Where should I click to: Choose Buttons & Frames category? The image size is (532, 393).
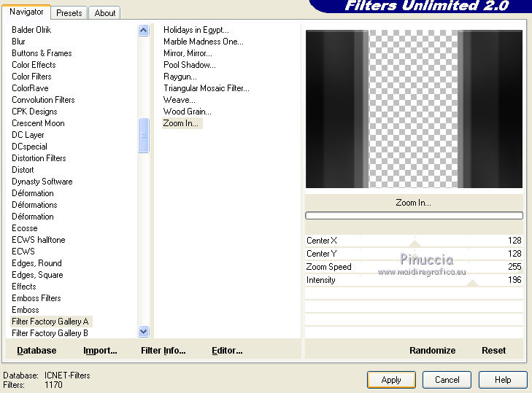pyautogui.click(x=42, y=53)
